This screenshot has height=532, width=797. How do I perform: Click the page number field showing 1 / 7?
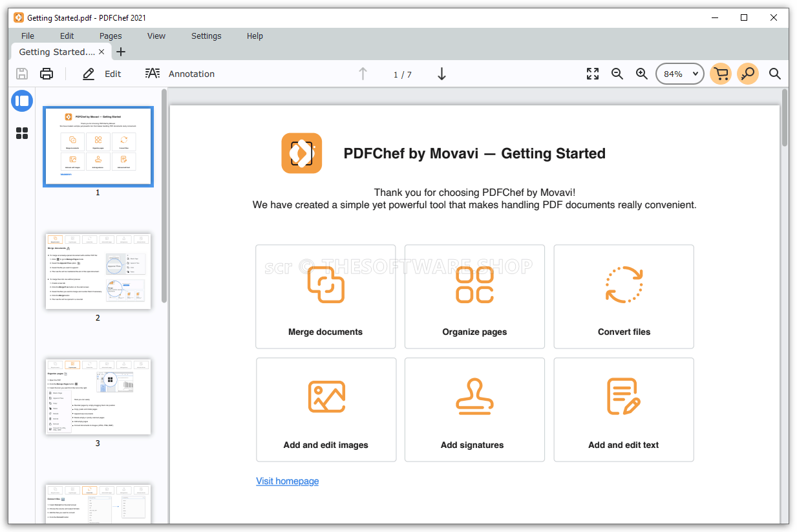pos(402,74)
